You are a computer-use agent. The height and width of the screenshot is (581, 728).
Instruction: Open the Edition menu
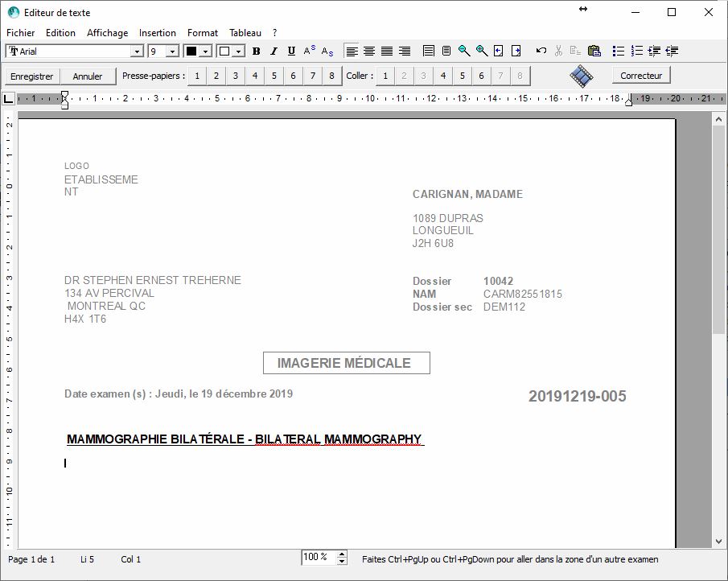pyautogui.click(x=60, y=33)
